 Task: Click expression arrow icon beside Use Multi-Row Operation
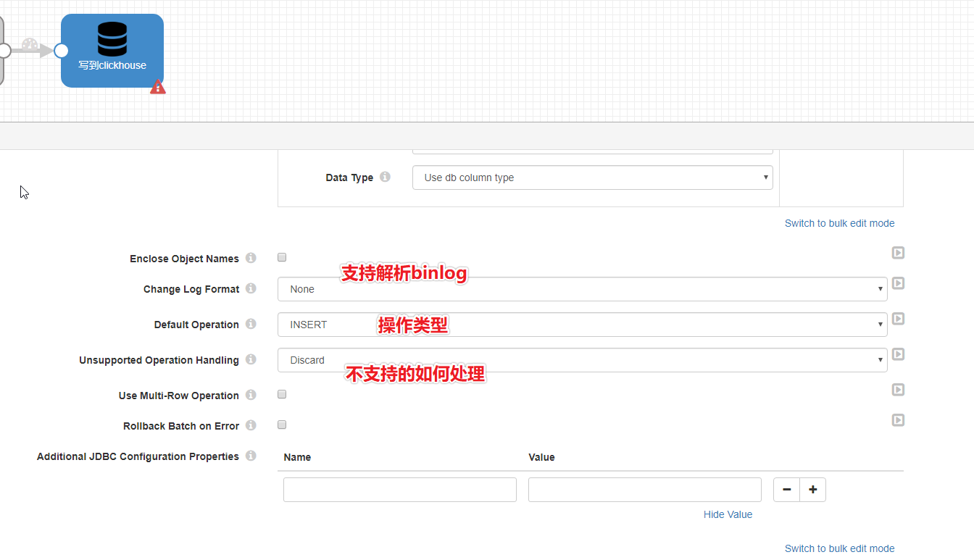point(898,390)
